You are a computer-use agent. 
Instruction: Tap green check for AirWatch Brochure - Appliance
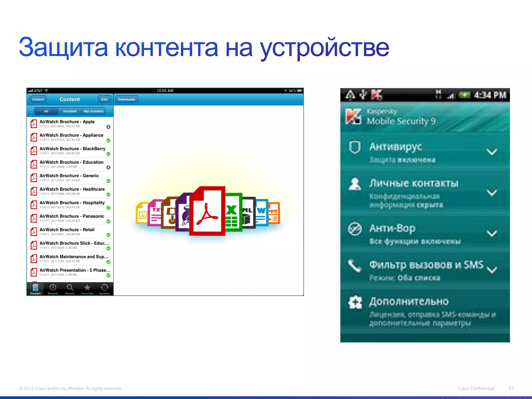pyautogui.click(x=108, y=141)
